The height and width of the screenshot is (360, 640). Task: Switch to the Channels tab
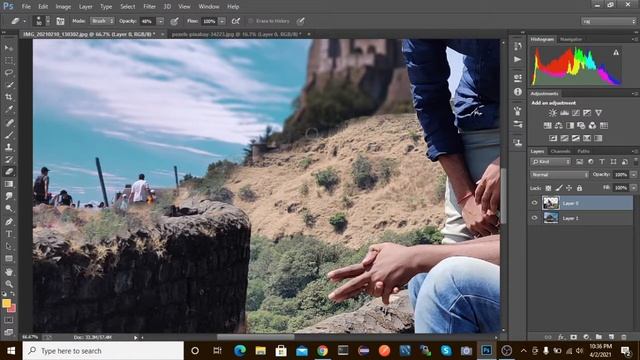[x=560, y=151]
